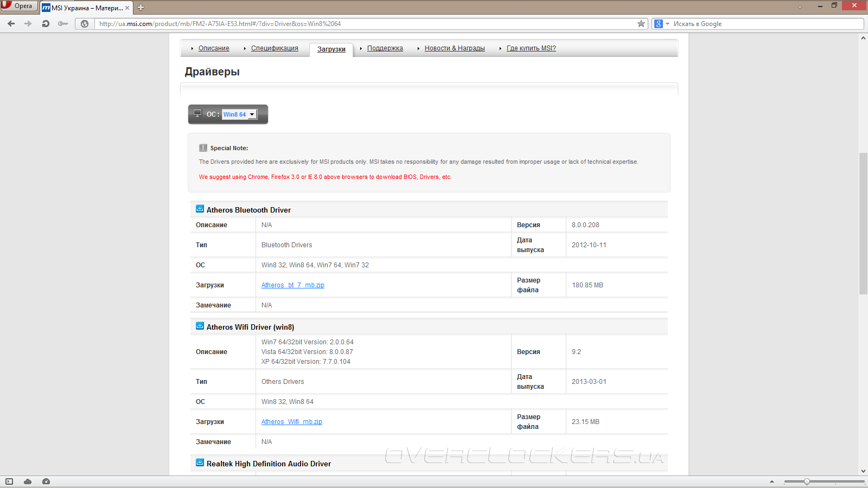Click the Win8 32, Win8 64, Win7 64, Win7 32 cell

point(315,265)
